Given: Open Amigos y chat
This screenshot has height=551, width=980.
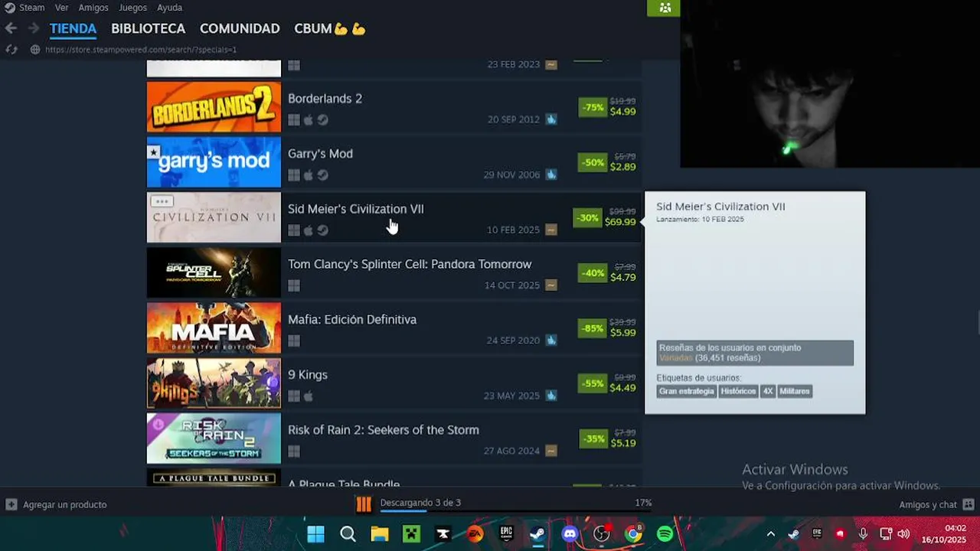Looking at the screenshot, I should click(x=928, y=504).
